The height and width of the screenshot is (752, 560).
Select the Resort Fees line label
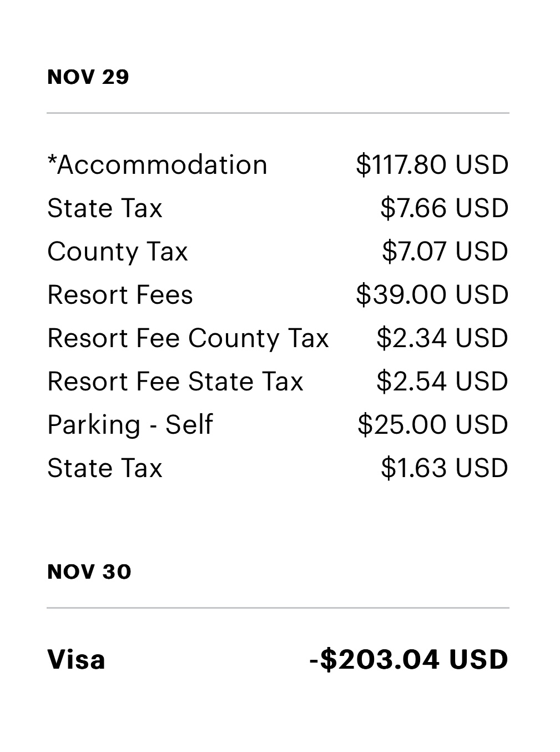pyautogui.click(x=120, y=295)
